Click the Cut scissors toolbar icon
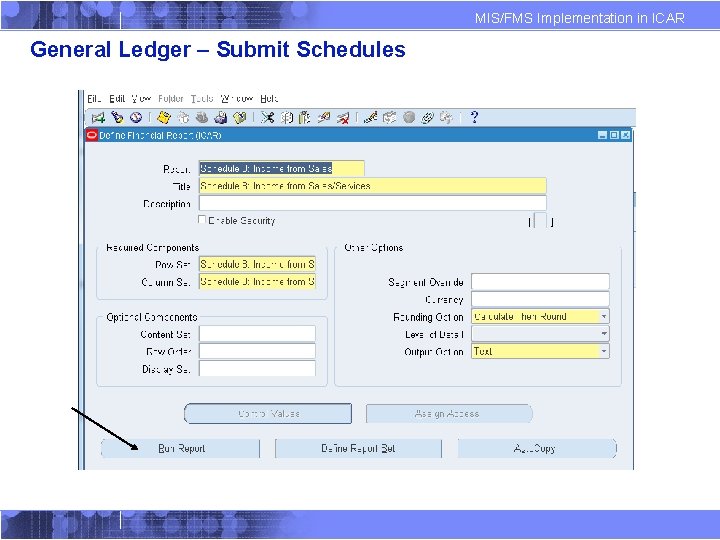Image resolution: width=720 pixels, height=540 pixels. 267,118
